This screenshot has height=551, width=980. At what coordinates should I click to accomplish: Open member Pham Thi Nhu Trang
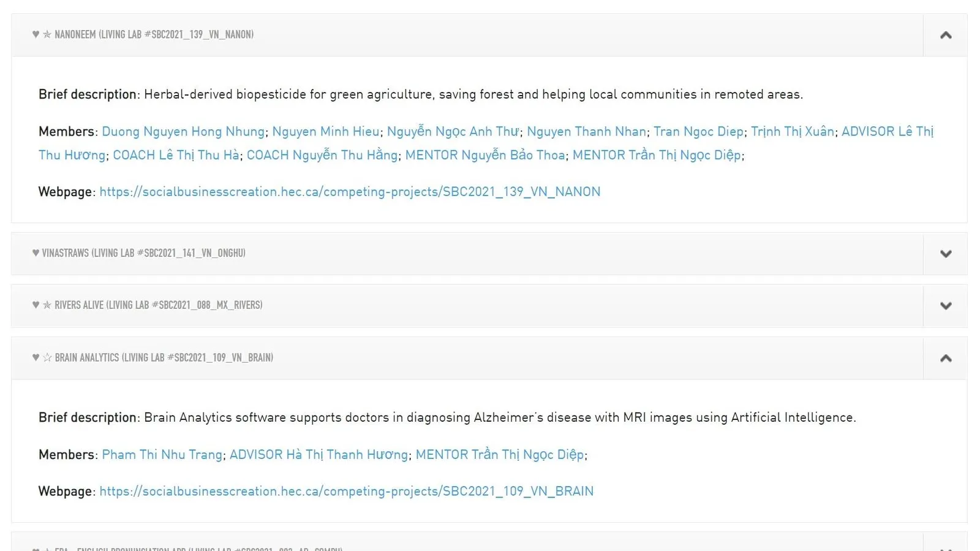162,455
